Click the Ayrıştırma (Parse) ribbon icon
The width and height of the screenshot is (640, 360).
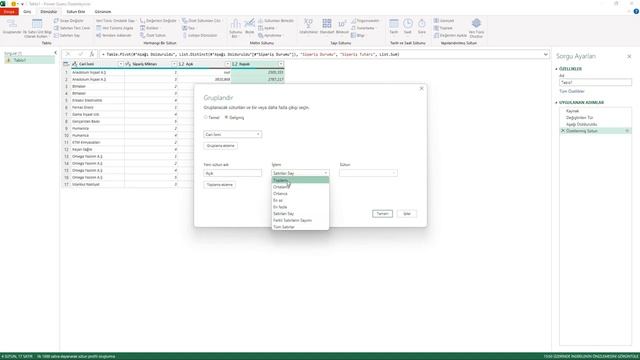pos(270,35)
